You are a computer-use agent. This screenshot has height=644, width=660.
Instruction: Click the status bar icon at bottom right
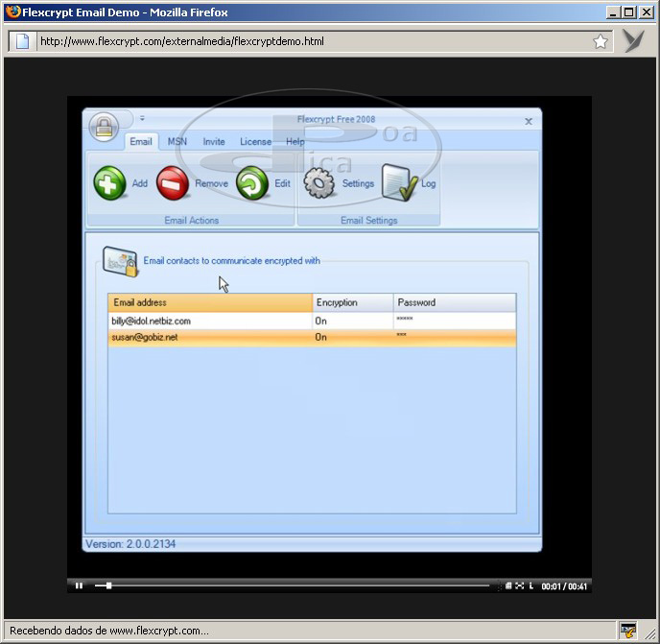tap(628, 630)
